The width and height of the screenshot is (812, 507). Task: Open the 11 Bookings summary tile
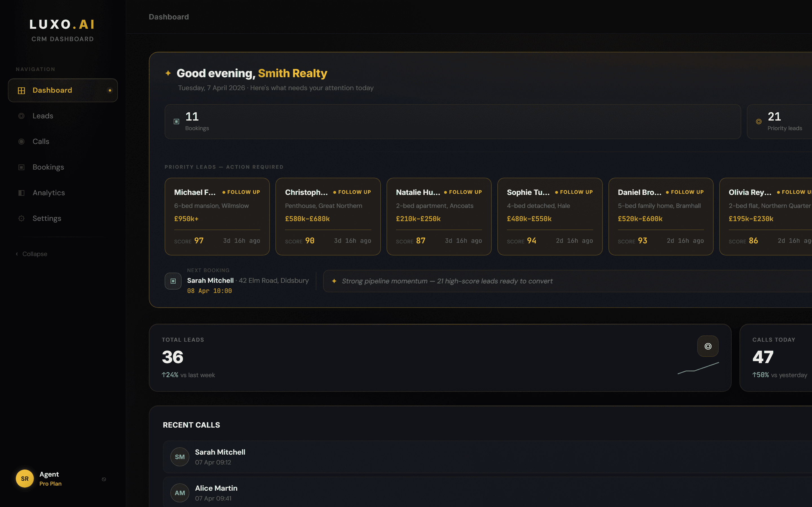point(453,122)
